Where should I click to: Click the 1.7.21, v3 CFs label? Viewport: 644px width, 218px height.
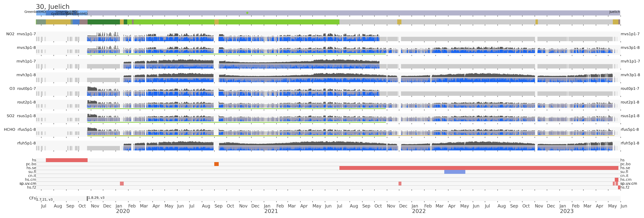[x=44, y=200]
